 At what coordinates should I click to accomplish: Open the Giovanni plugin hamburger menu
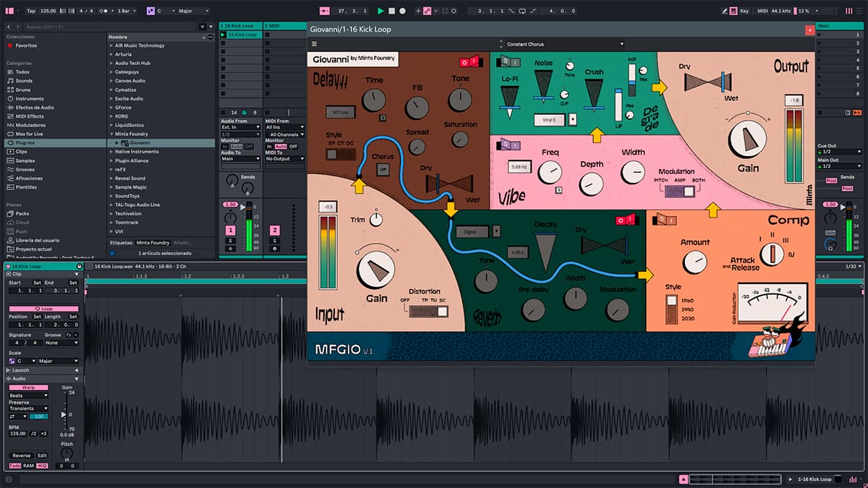coord(315,44)
